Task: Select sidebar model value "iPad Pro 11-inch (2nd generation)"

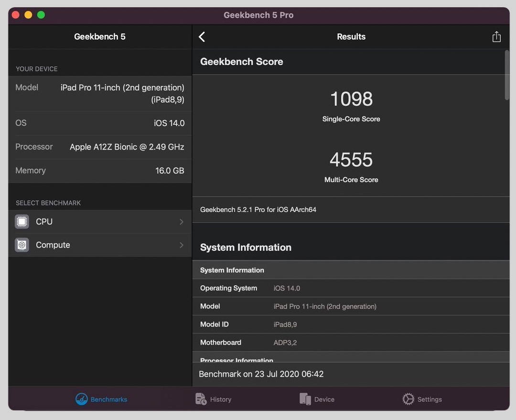Action: [122, 87]
